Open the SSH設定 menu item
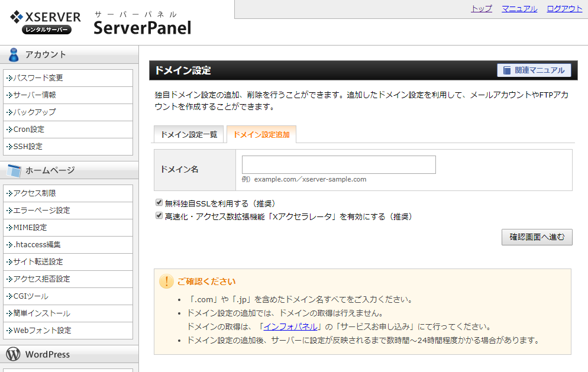Viewport: 588px width, 372px height. 68,147
